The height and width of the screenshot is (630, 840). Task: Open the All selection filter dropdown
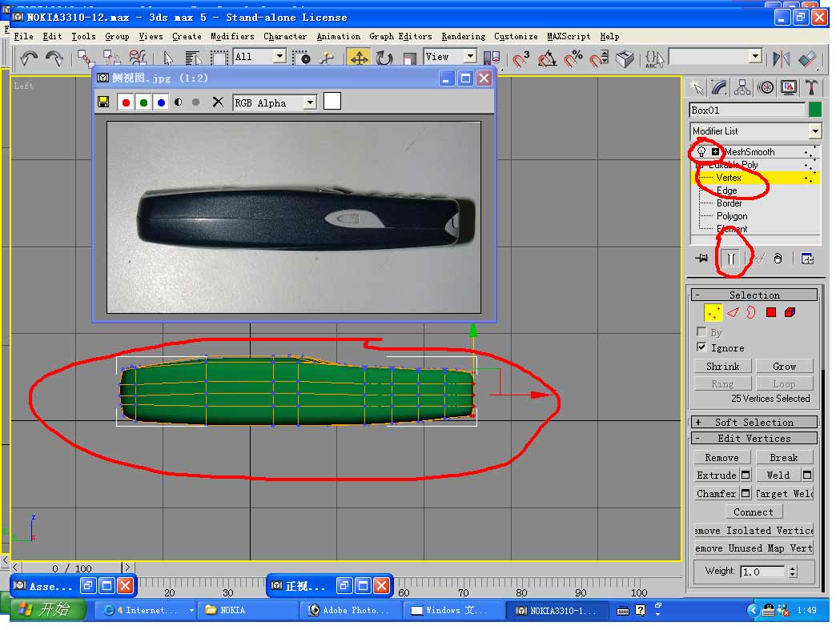tap(279, 56)
